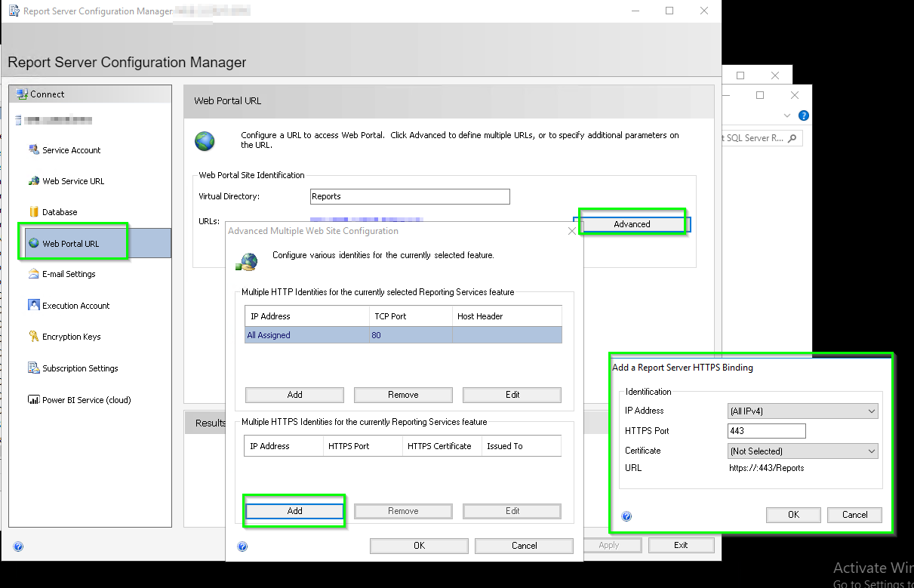The width and height of the screenshot is (914, 588).
Task: Open Subscription Settings via its icon
Action: pos(33,368)
